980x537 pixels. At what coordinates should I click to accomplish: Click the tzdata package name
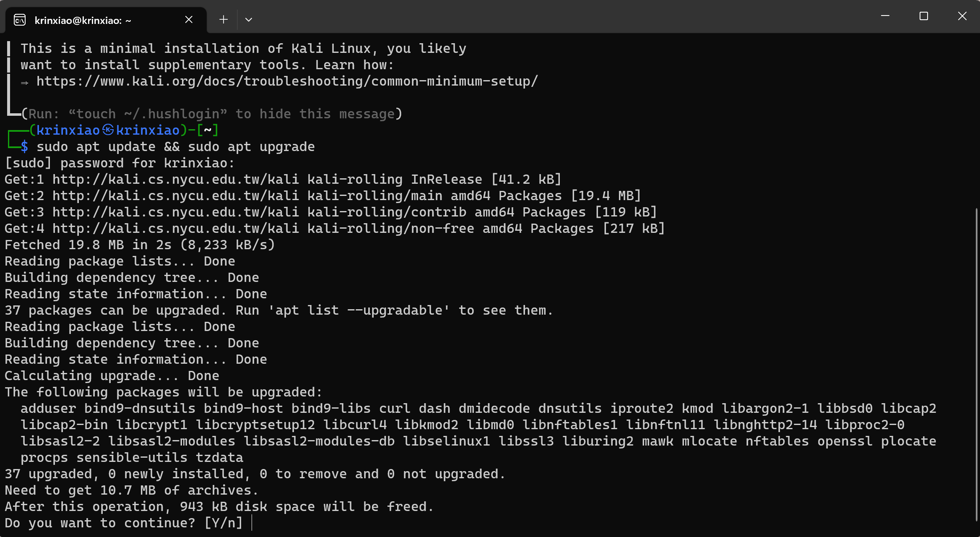coord(220,457)
